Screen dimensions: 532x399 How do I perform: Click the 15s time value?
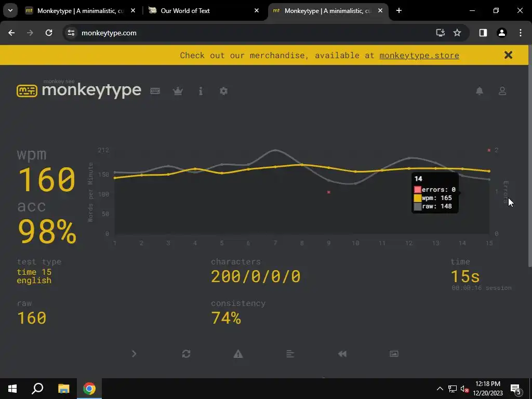click(x=465, y=276)
